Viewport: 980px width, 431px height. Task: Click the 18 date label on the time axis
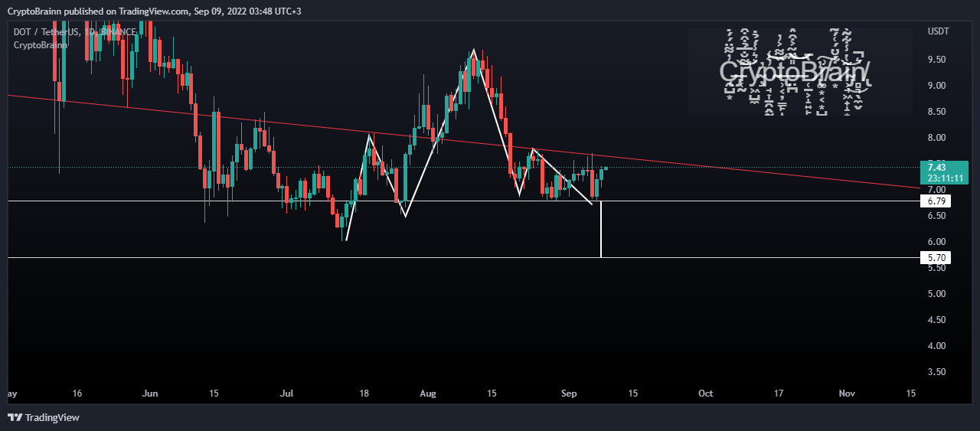(364, 393)
